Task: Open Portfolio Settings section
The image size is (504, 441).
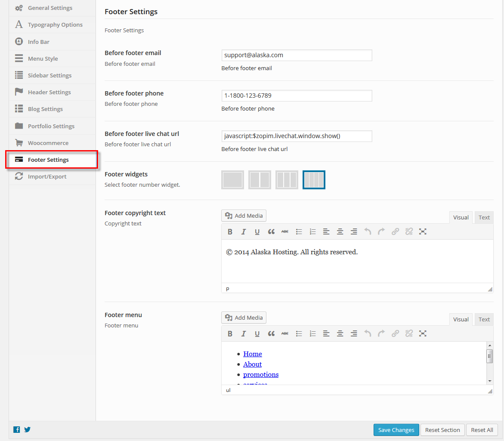Action: pos(52,126)
